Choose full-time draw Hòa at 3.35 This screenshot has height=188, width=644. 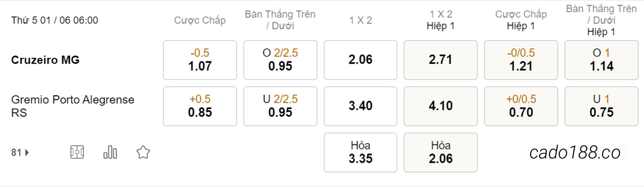360,153
